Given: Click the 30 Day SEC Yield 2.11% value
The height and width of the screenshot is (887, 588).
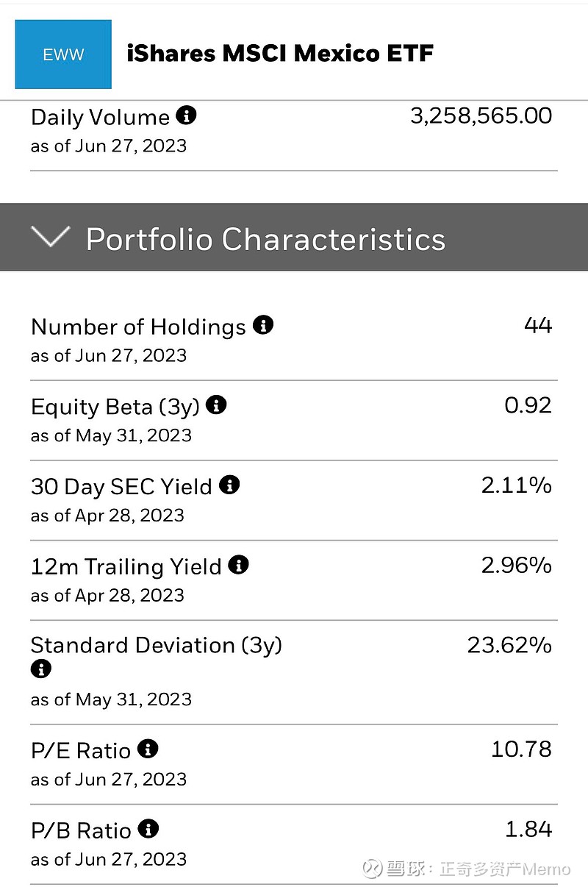Looking at the screenshot, I should click(x=516, y=485).
